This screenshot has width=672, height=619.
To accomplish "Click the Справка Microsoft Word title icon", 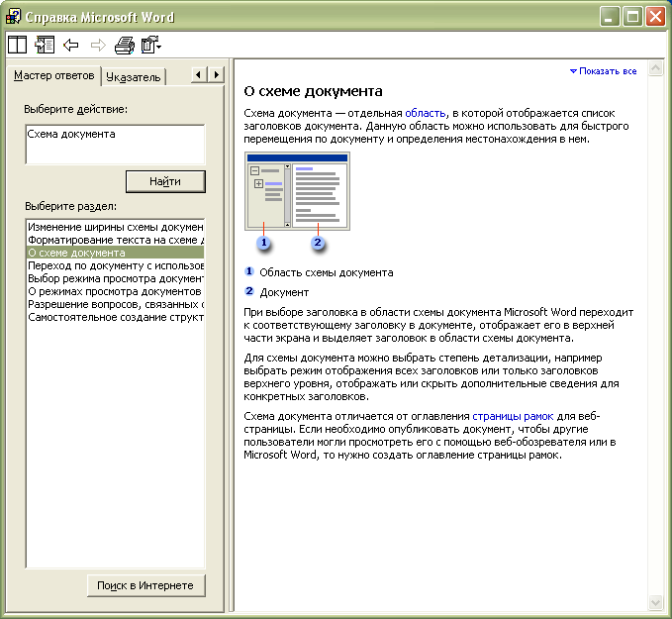I will [x=13, y=16].
